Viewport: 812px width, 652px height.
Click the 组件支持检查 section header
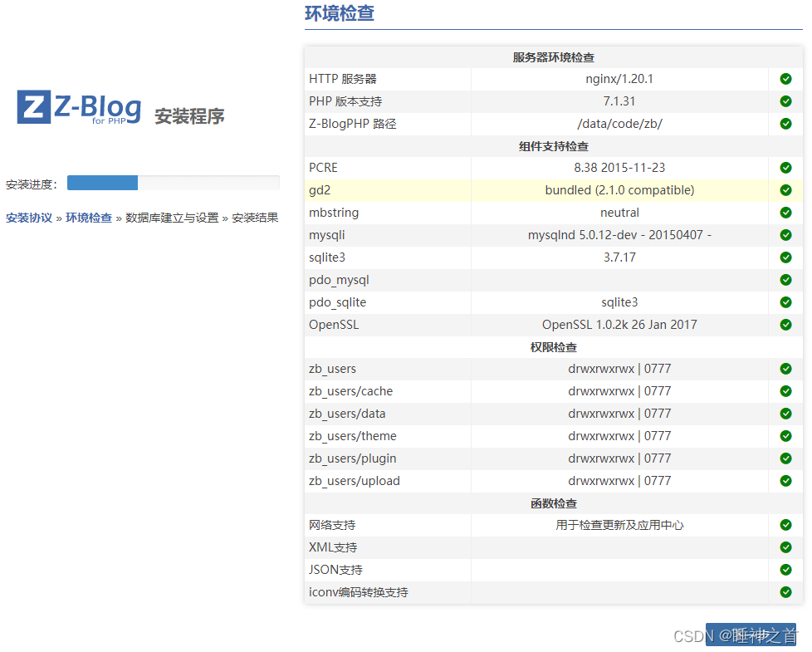(x=554, y=146)
